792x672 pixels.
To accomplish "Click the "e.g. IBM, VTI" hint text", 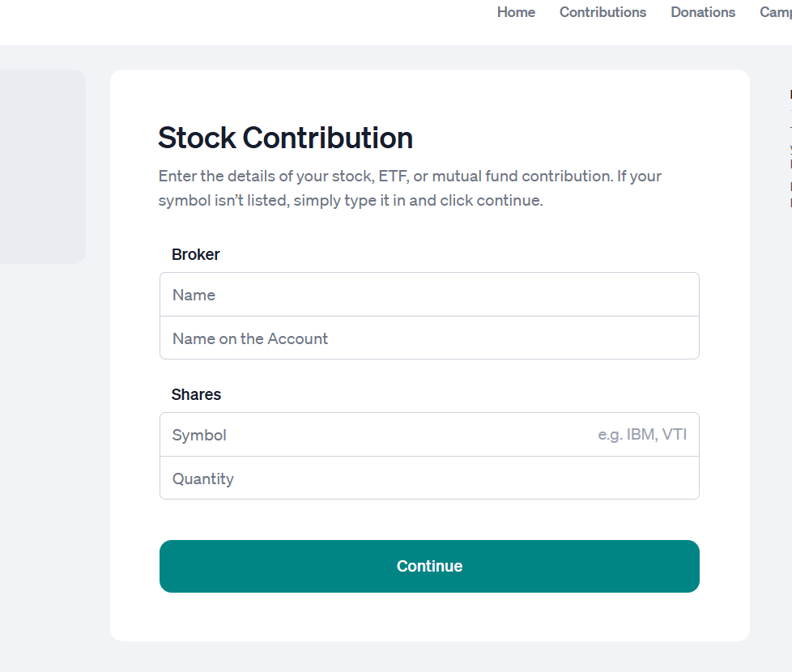I will (x=642, y=435).
